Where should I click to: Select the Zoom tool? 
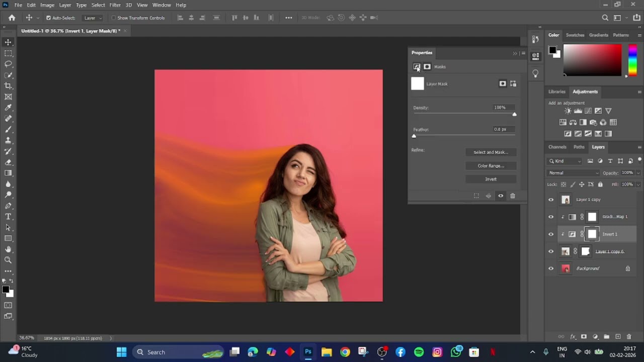pos(8,260)
